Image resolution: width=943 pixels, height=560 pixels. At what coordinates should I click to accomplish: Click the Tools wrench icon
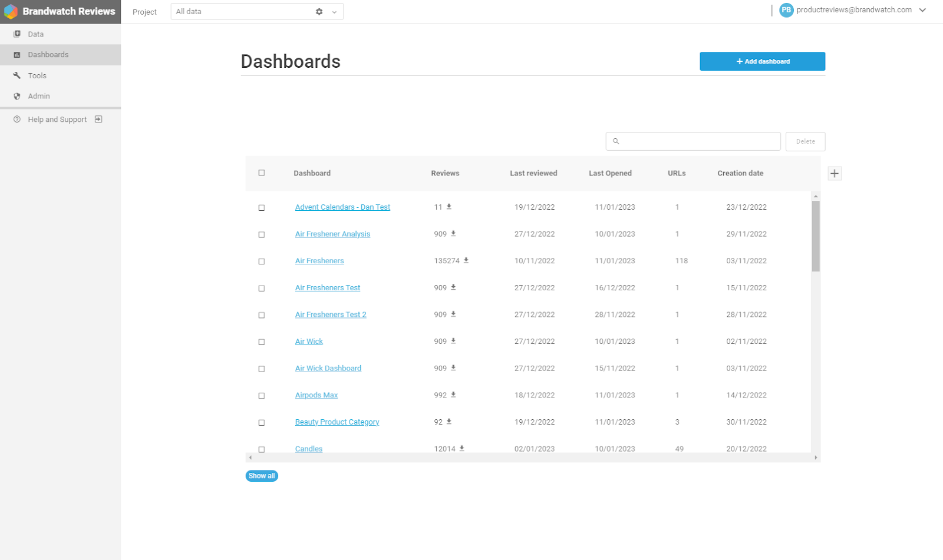[17, 75]
